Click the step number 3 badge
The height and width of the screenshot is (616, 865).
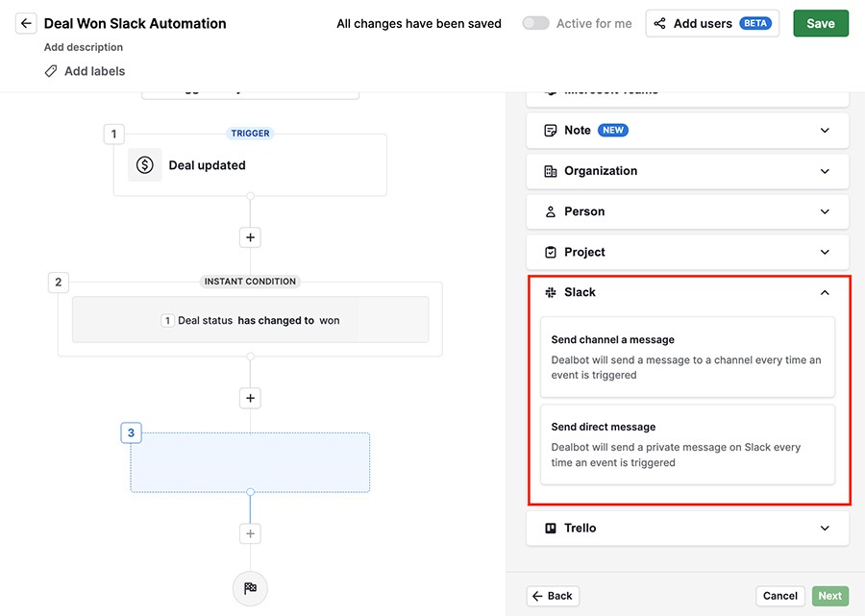(131, 432)
